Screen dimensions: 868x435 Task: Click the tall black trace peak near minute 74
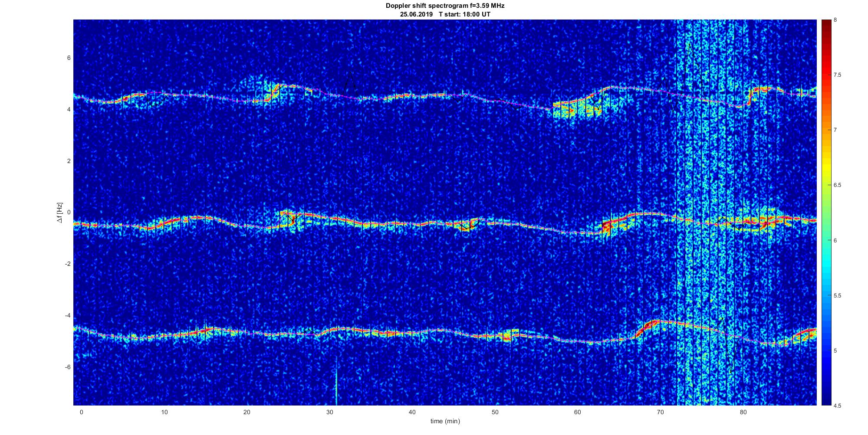click(x=690, y=44)
